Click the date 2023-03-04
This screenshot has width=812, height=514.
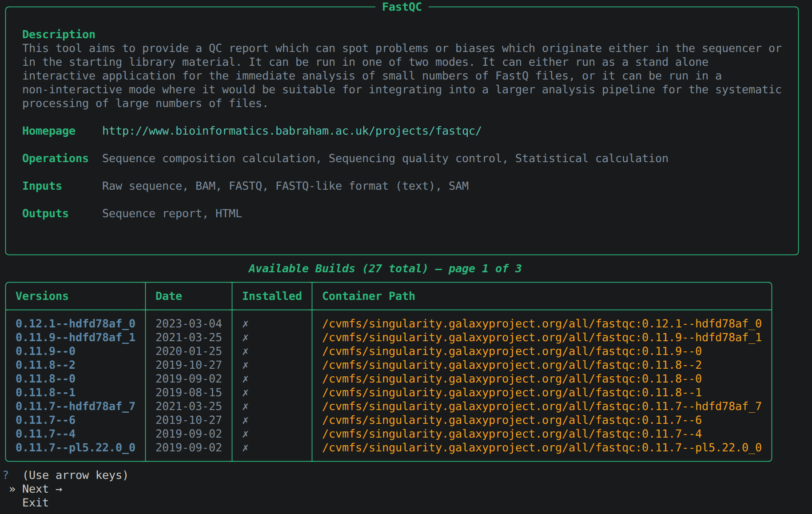coord(189,324)
